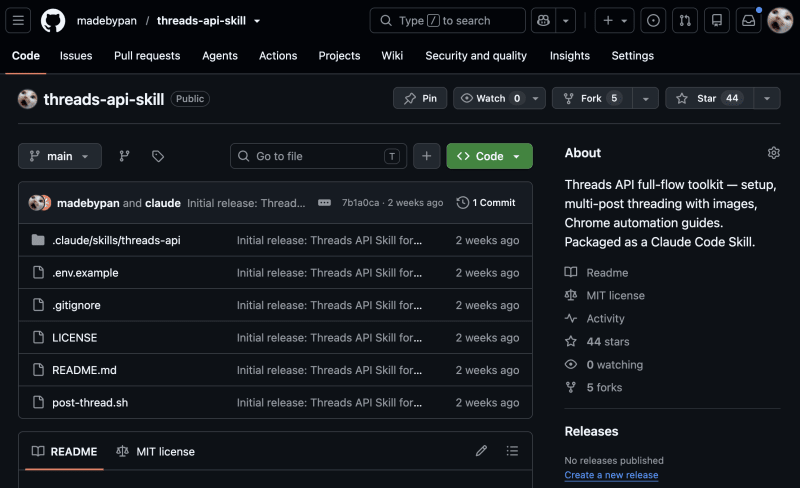The image size is (800, 488).
Task: Switch to the Projects tab
Action: coord(339,56)
